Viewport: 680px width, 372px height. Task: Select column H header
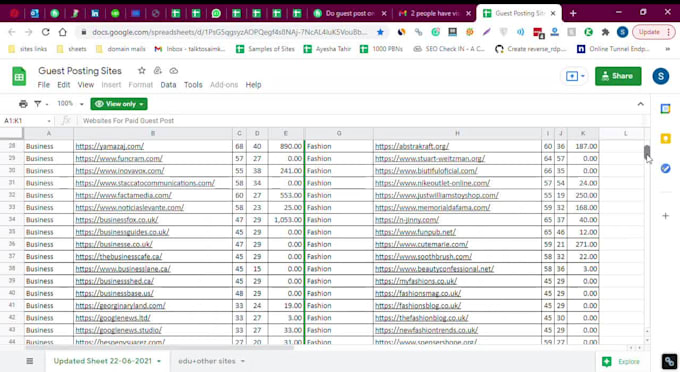pyautogui.click(x=457, y=134)
